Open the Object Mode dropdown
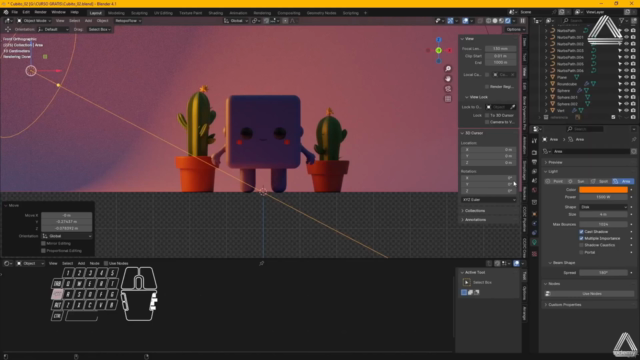The height and width of the screenshot is (360, 640). pyautogui.click(x=33, y=21)
